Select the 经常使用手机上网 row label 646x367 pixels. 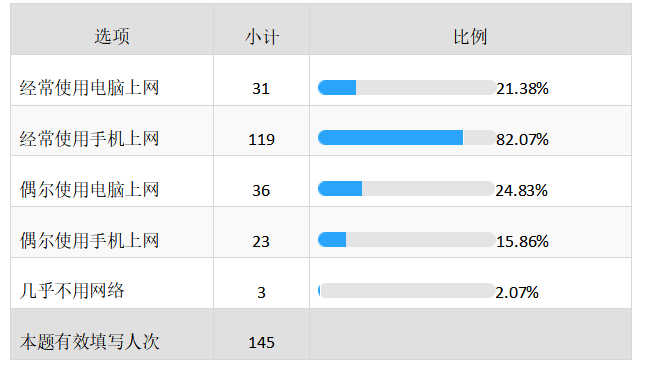pyautogui.click(x=89, y=139)
